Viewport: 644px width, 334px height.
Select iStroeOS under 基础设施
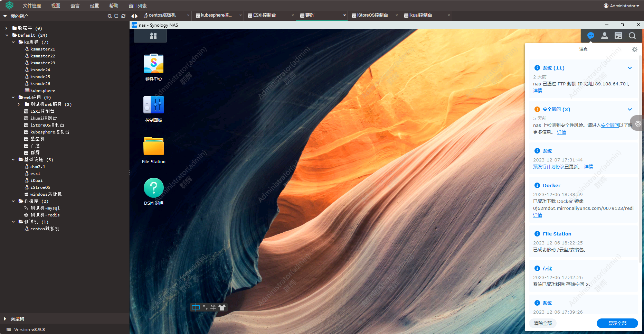coord(40,187)
